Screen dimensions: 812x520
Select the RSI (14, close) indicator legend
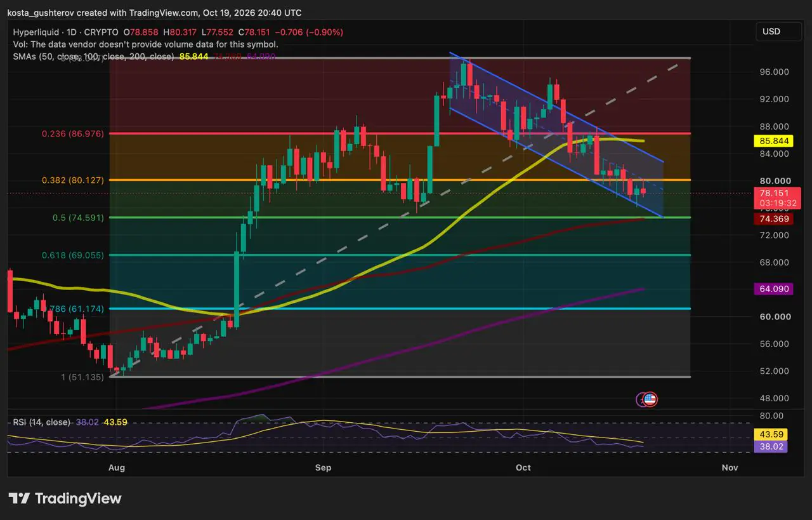[x=41, y=422]
